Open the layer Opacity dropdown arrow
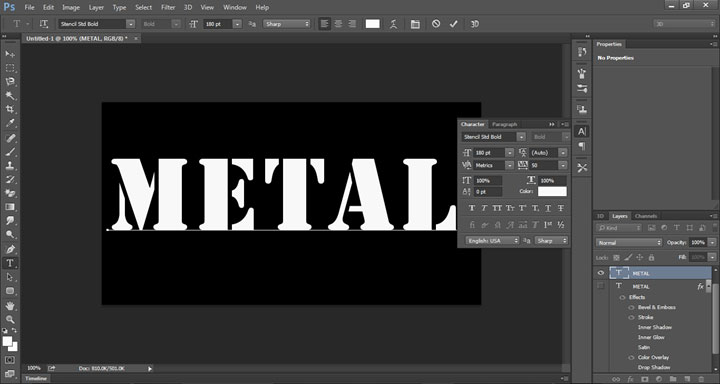The width and height of the screenshot is (720, 384). pos(712,243)
